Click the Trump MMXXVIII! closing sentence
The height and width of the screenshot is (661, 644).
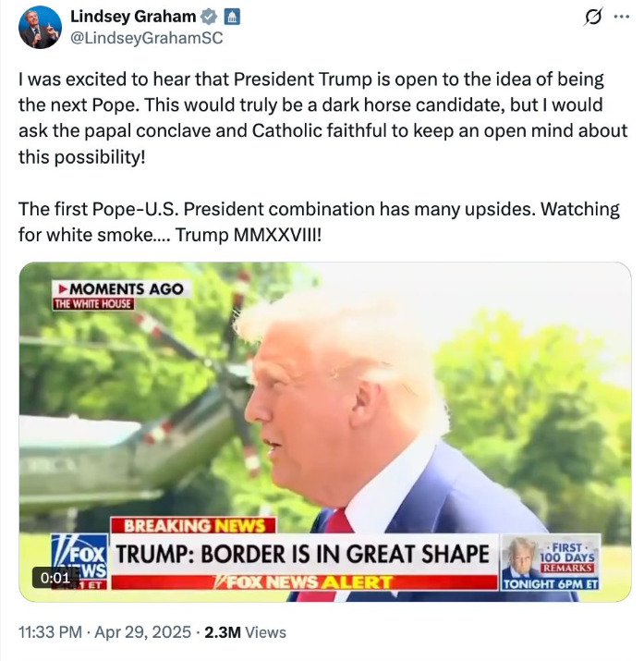point(248,235)
